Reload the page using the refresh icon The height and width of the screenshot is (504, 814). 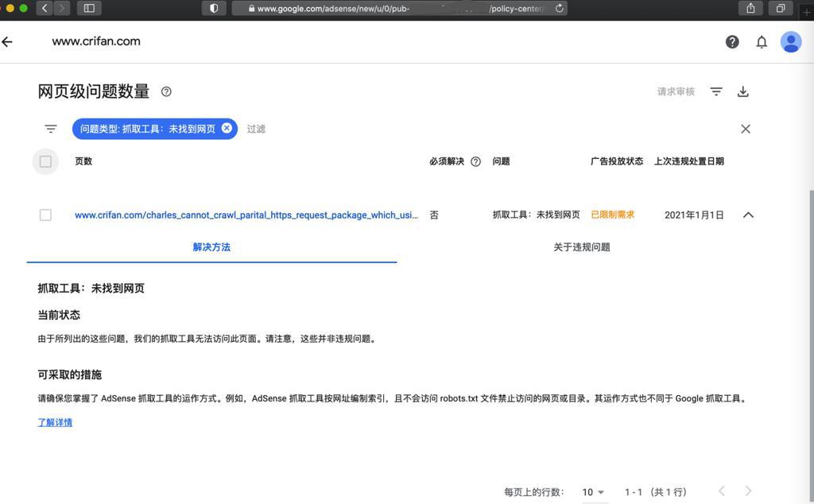click(x=559, y=8)
